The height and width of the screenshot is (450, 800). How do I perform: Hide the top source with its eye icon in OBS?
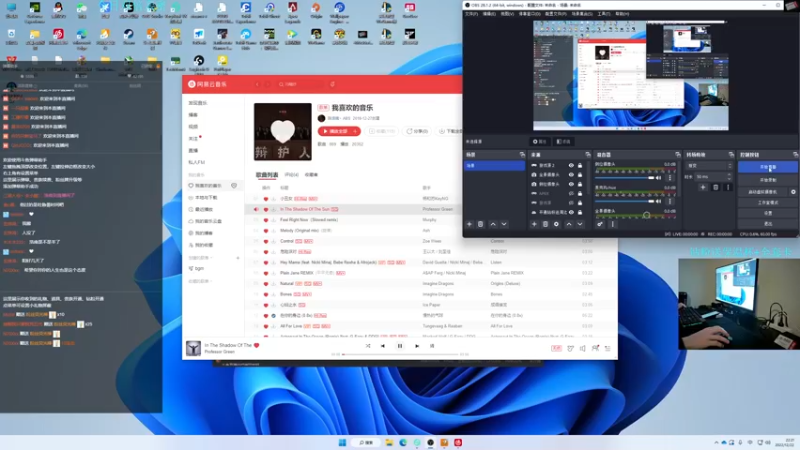(571, 165)
